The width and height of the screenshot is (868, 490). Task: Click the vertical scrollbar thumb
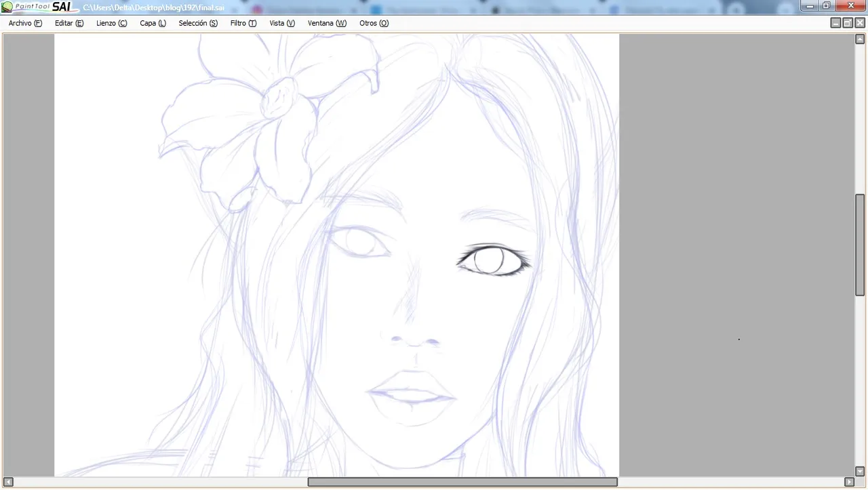coord(860,245)
